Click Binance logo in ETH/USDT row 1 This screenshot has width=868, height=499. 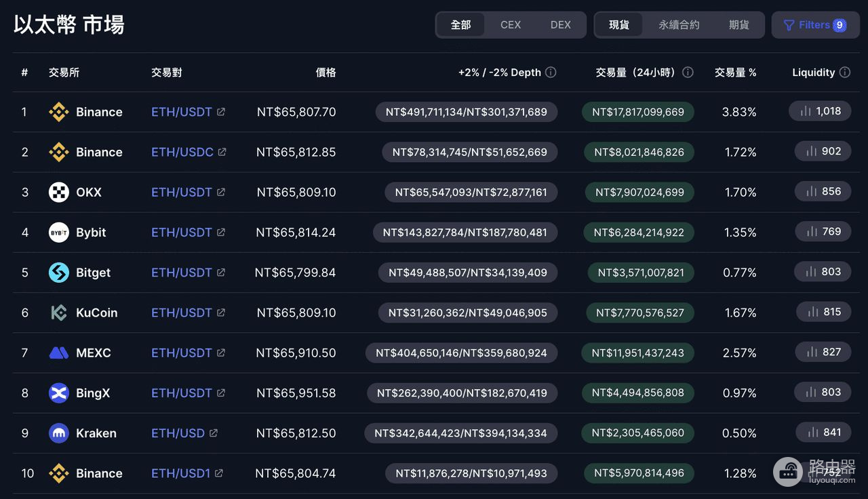pos(59,112)
